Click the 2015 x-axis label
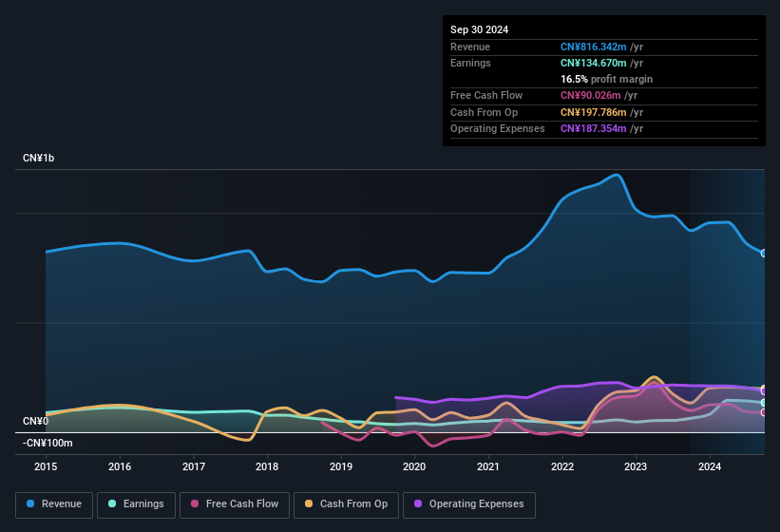 46,466
